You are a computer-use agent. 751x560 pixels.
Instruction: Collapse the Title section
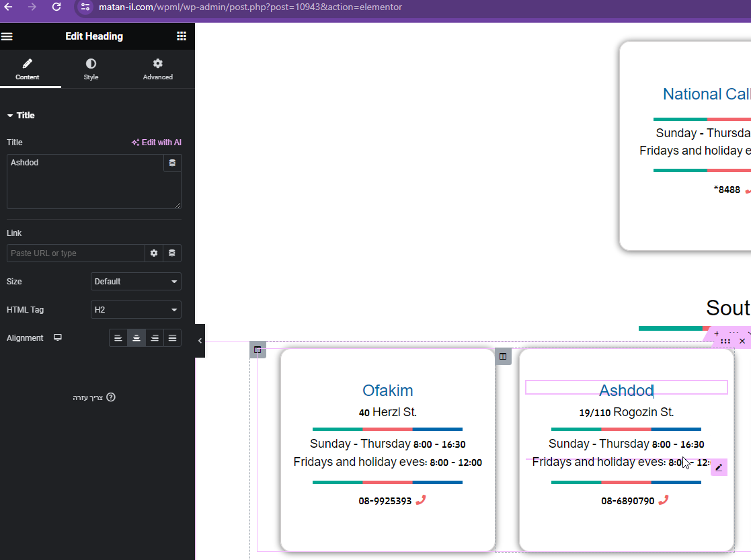click(21, 116)
